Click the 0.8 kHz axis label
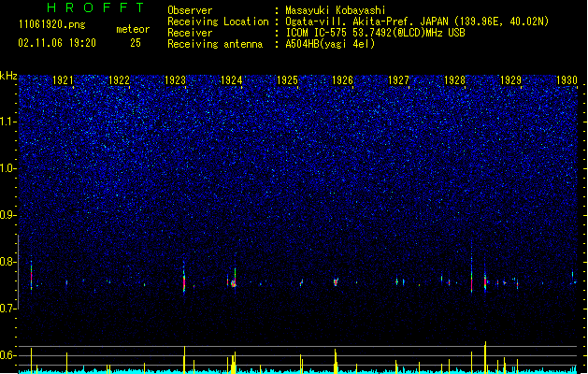The height and width of the screenshot is (374, 588). tap(8, 262)
